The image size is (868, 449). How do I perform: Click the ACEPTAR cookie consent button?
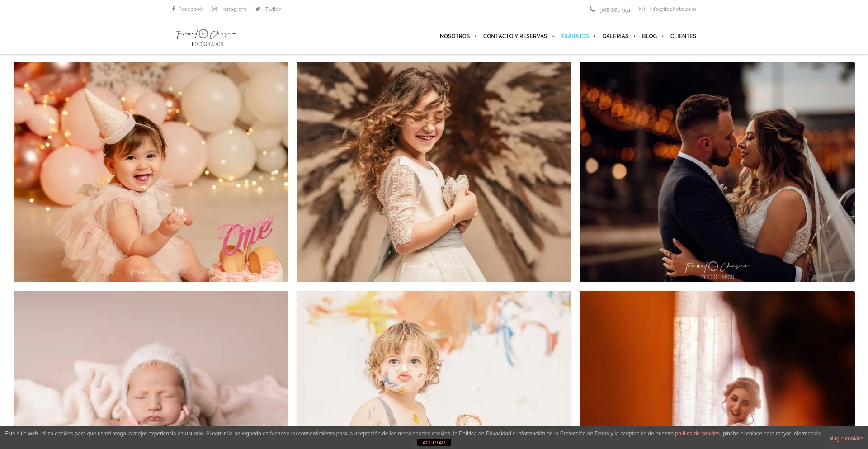[x=434, y=442]
